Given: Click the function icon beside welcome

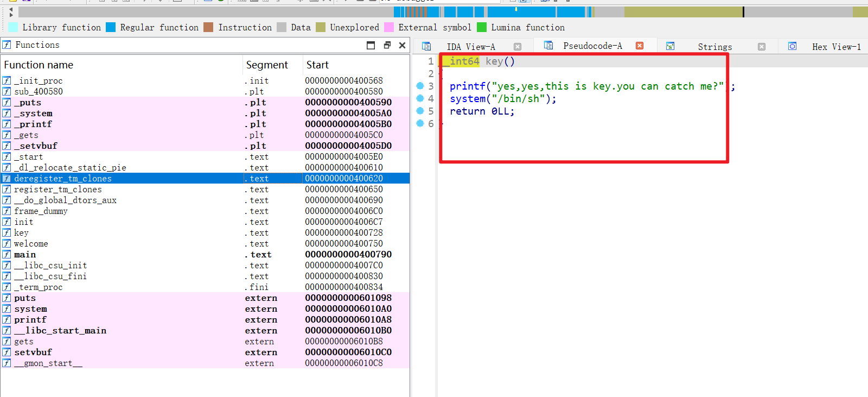Looking at the screenshot, I should (x=7, y=243).
